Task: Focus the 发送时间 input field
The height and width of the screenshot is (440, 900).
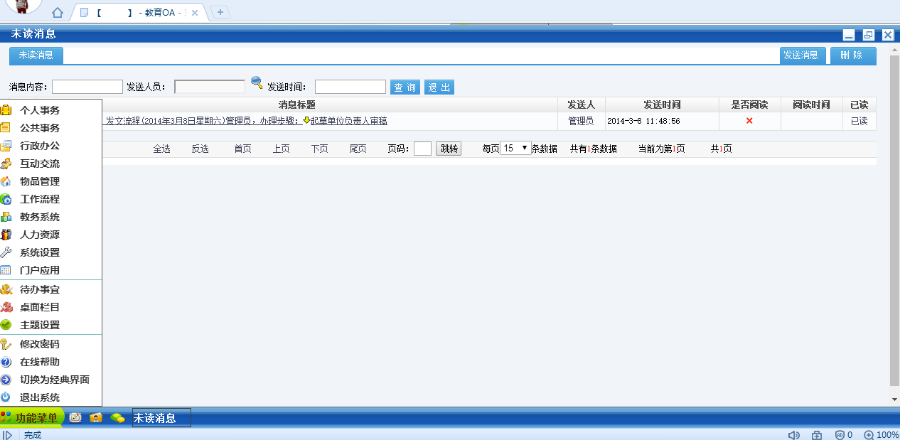Action: click(x=350, y=87)
